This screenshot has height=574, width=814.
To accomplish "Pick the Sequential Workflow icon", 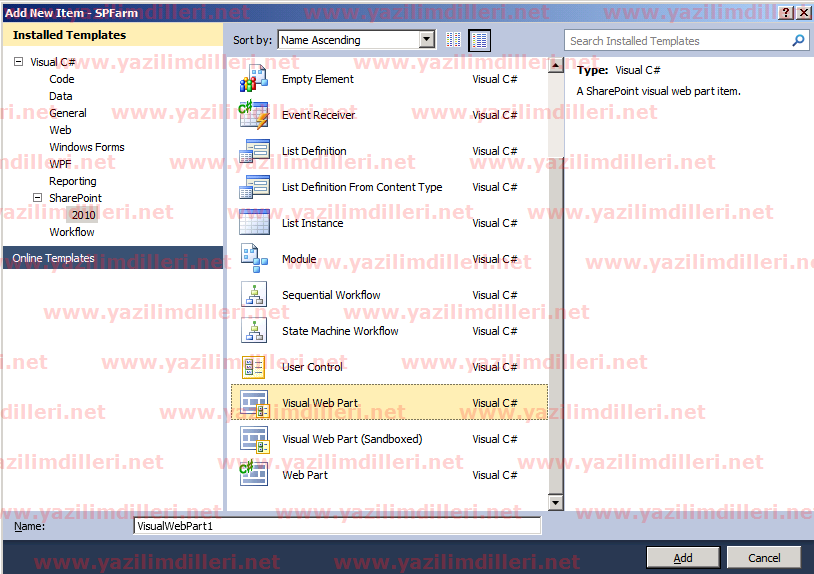I will [x=254, y=294].
